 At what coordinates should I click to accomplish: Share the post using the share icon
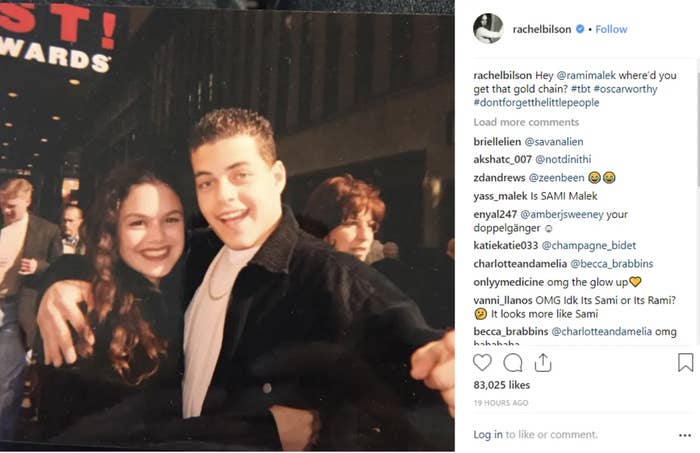(x=543, y=362)
